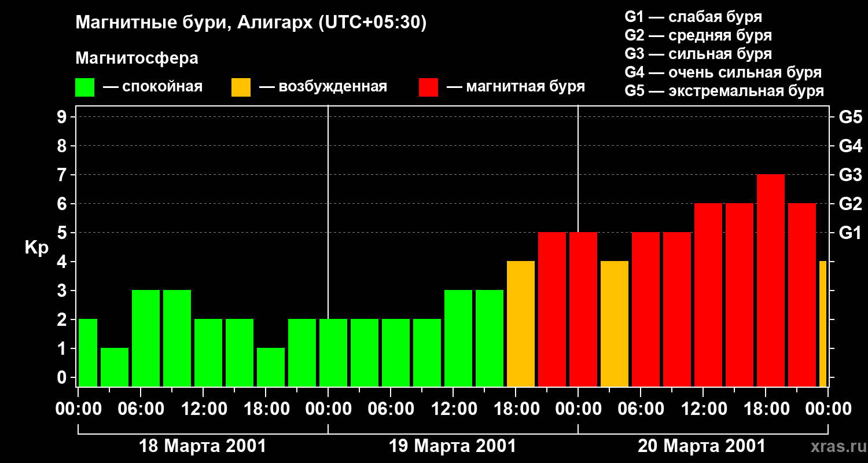Click the 'Kp' axis label
The image size is (868, 463).
(37, 248)
